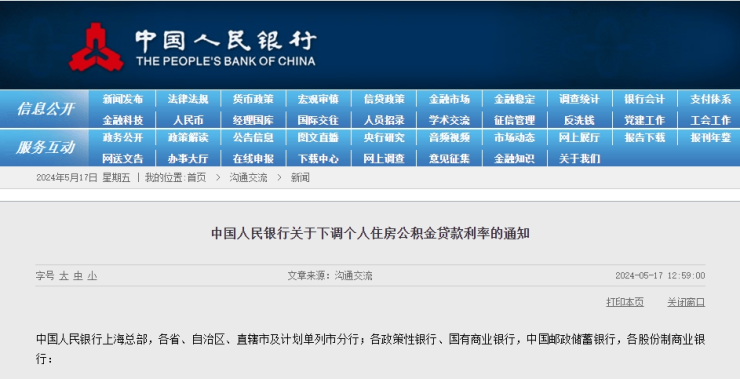Go to 关于我们 page
Screen dimensions: 740x379
(x=580, y=159)
